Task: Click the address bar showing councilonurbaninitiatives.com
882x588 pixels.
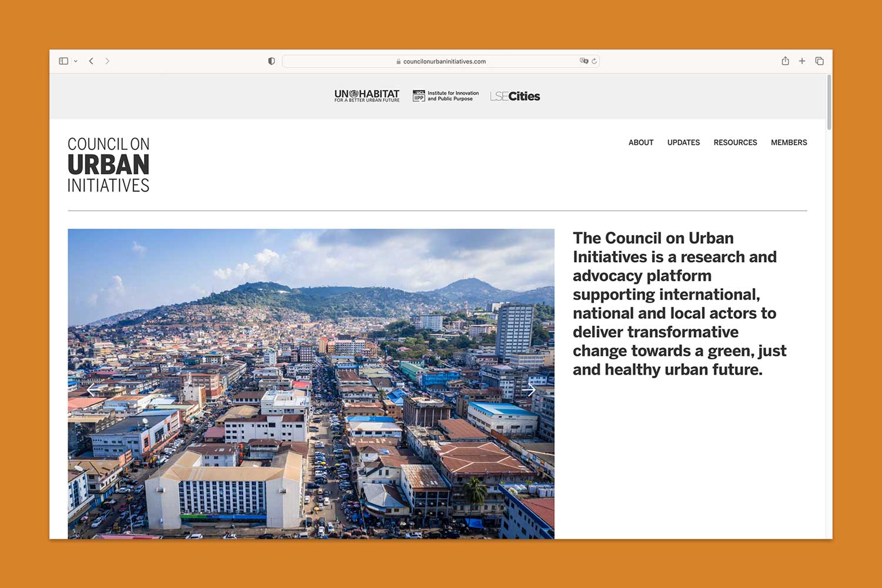Action: point(441,61)
